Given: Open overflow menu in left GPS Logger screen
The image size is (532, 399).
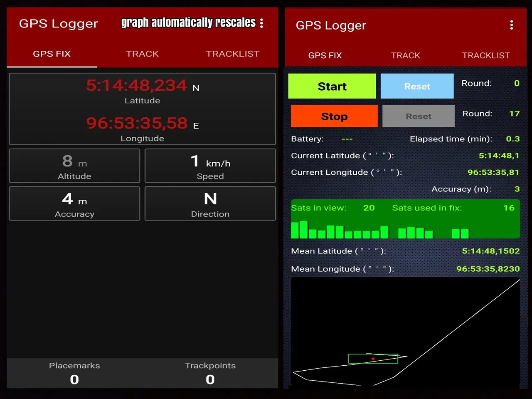Looking at the screenshot, I should (261, 23).
